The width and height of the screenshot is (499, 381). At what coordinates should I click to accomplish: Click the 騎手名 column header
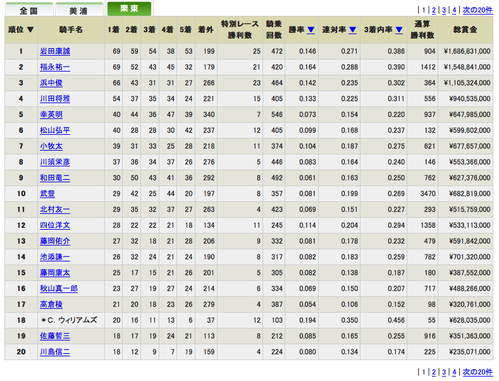71,30
